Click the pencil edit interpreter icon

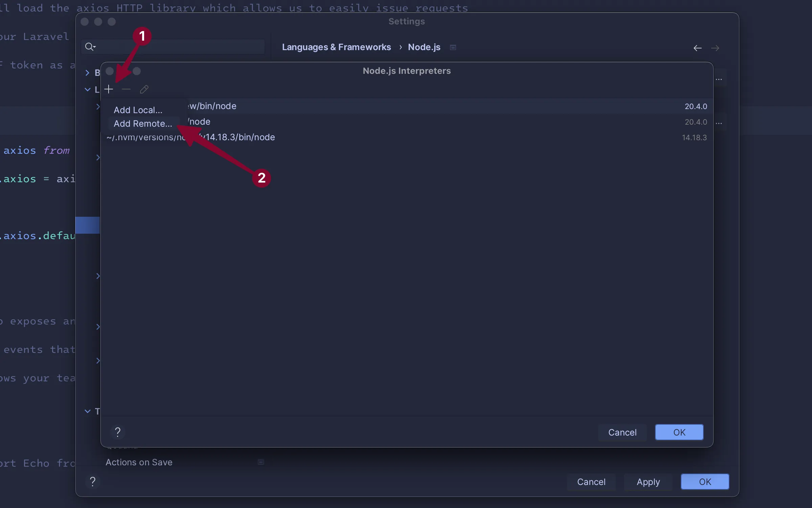(144, 89)
